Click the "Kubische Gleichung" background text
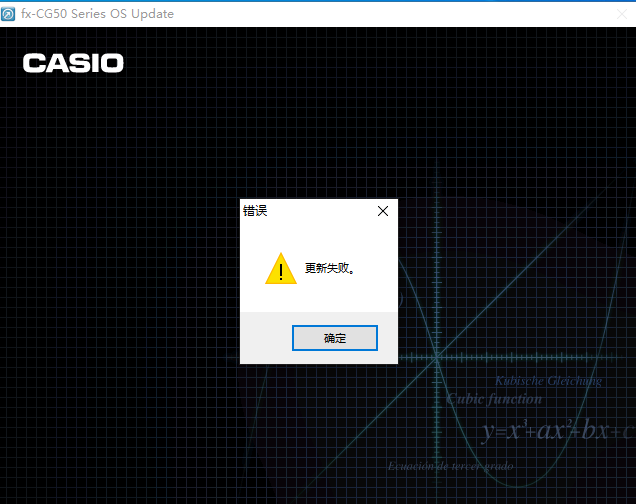This screenshot has height=504, width=636. click(548, 381)
